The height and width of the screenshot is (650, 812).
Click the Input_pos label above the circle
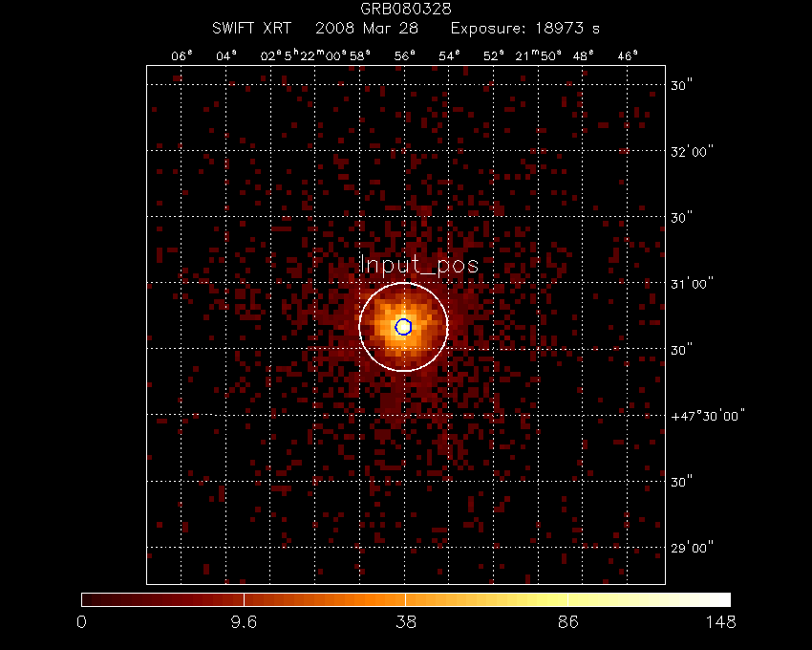pos(418,266)
